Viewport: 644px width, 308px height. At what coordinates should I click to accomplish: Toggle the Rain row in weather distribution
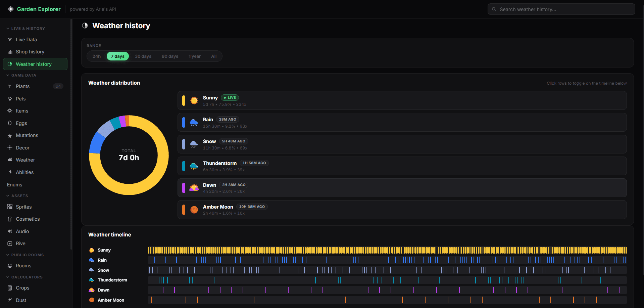tap(402, 122)
